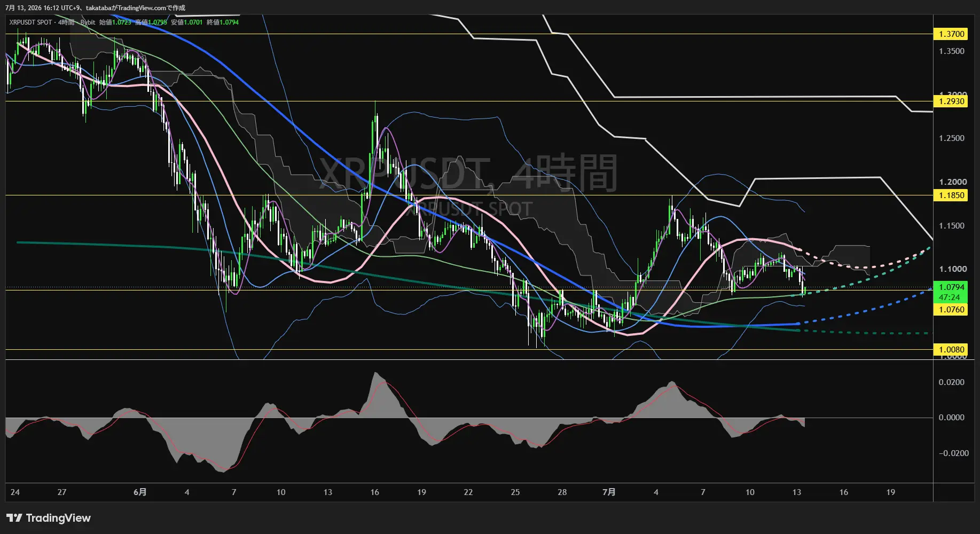Click the TradingView logo icon
Screen dimensions: 980x534
(14, 518)
